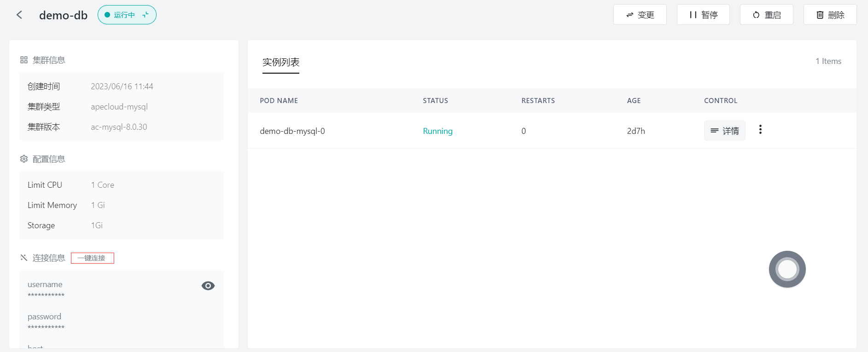Open 详情 details for demo-db-mysql-0
The image size is (868, 352).
pos(724,131)
